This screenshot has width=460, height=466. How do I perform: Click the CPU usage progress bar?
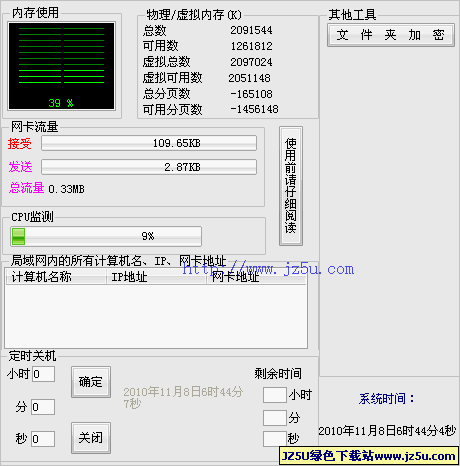(106, 236)
